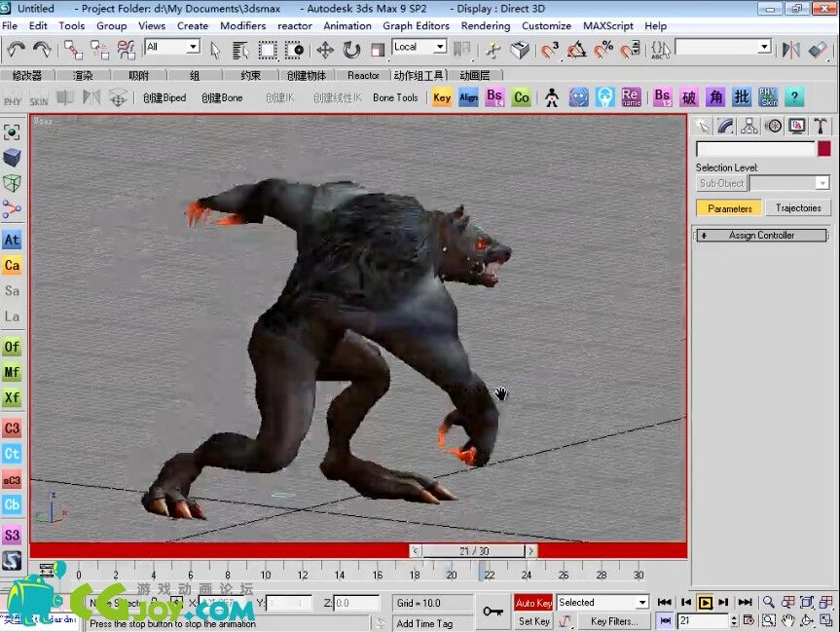Open Select by Name list icon
Viewport: 840px width, 632px height.
[x=240, y=51]
